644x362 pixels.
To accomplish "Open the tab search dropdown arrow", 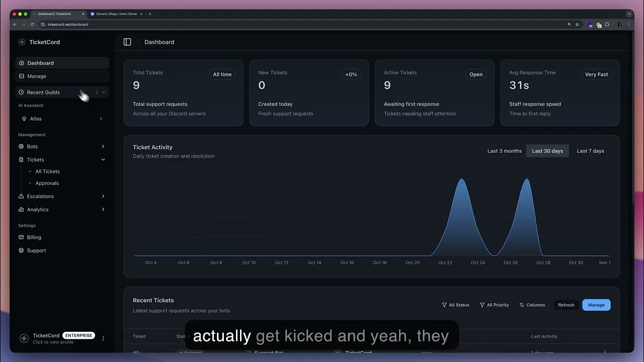I will pyautogui.click(x=629, y=14).
